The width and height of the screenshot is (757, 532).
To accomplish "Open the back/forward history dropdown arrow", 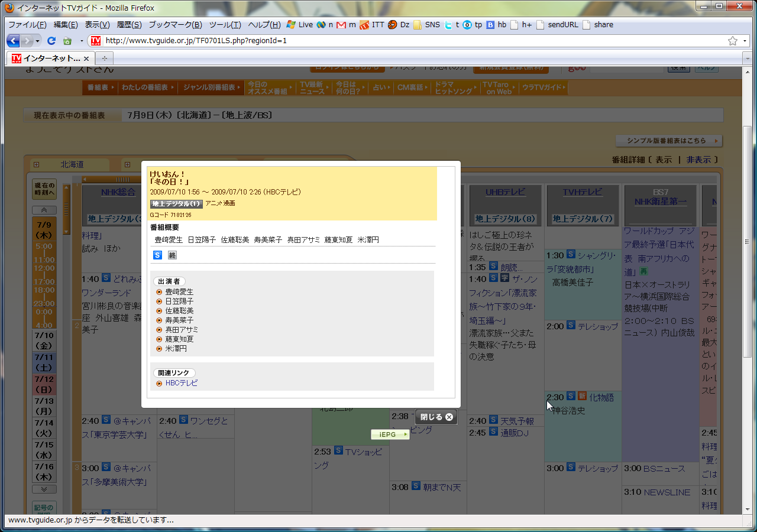I will tap(38, 41).
